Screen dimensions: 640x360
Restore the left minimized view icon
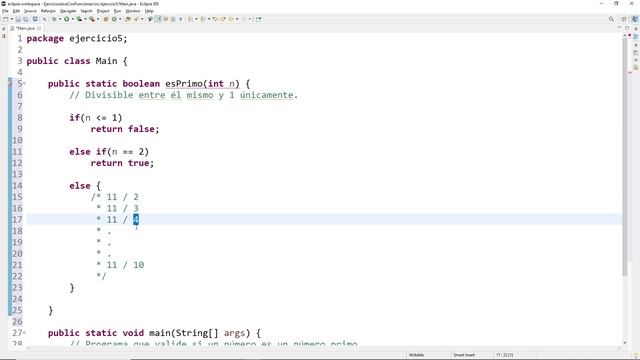[x=4, y=29]
